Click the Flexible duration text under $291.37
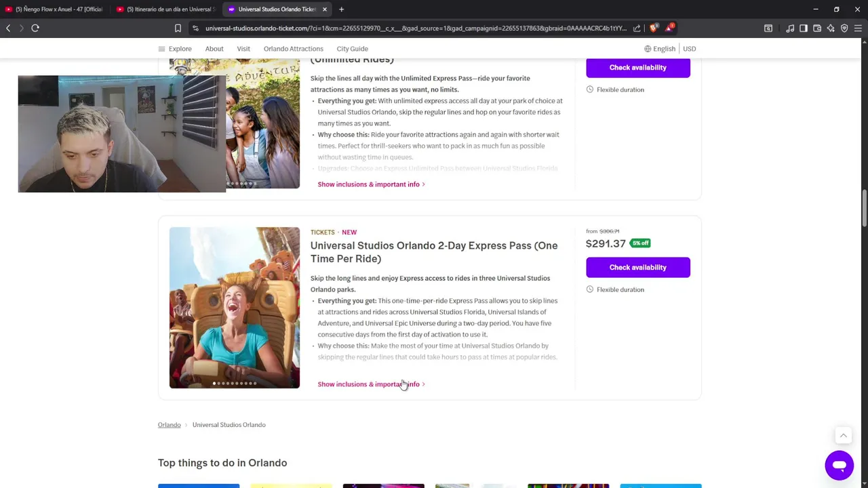The height and width of the screenshot is (488, 868). tap(620, 289)
